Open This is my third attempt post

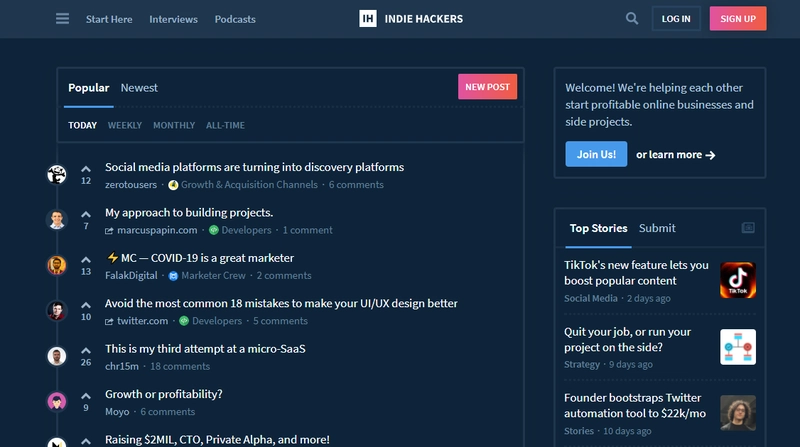click(x=205, y=349)
